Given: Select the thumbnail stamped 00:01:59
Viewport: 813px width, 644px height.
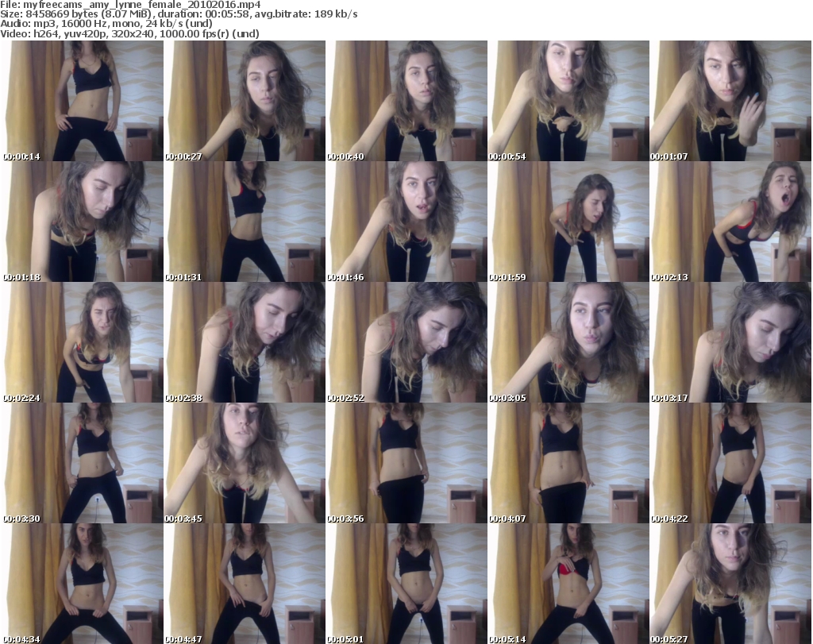Looking at the screenshot, I should tap(568, 222).
